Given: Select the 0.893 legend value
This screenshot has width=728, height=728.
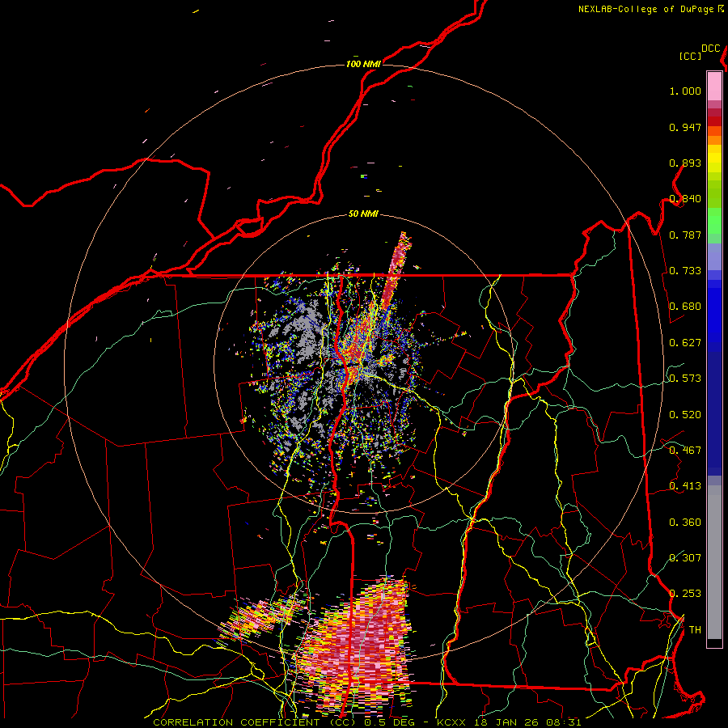Looking at the screenshot, I should 685,163.
